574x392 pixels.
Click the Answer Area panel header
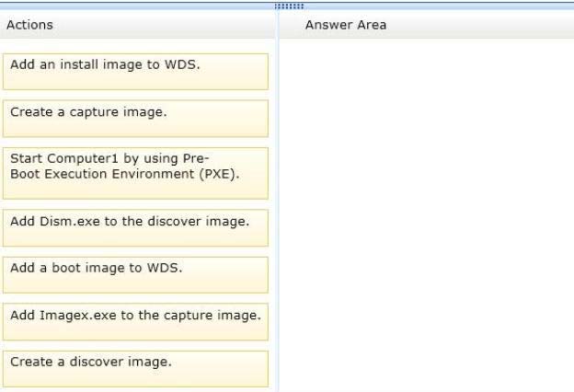pos(345,25)
